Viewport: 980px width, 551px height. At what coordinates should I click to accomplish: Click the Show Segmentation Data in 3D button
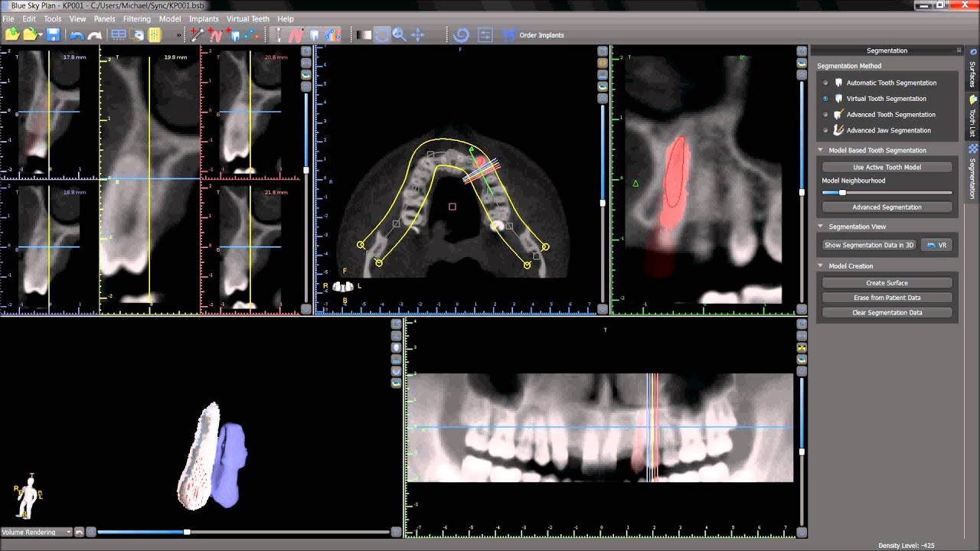(869, 245)
